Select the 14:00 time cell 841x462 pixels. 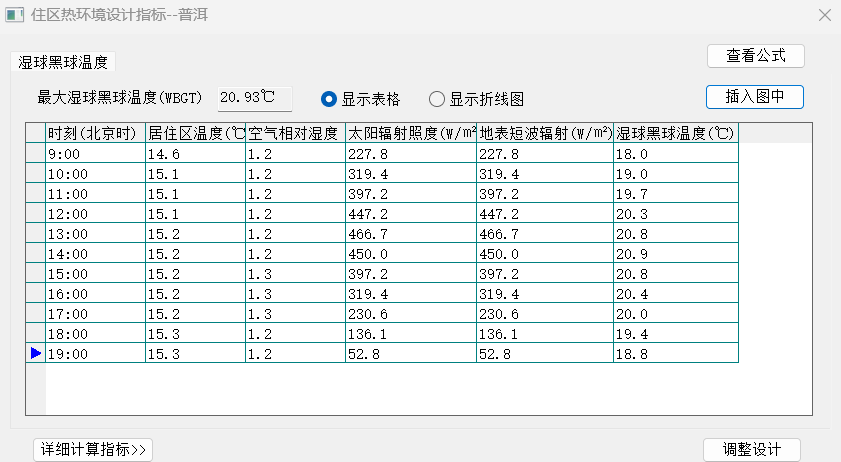click(95, 254)
